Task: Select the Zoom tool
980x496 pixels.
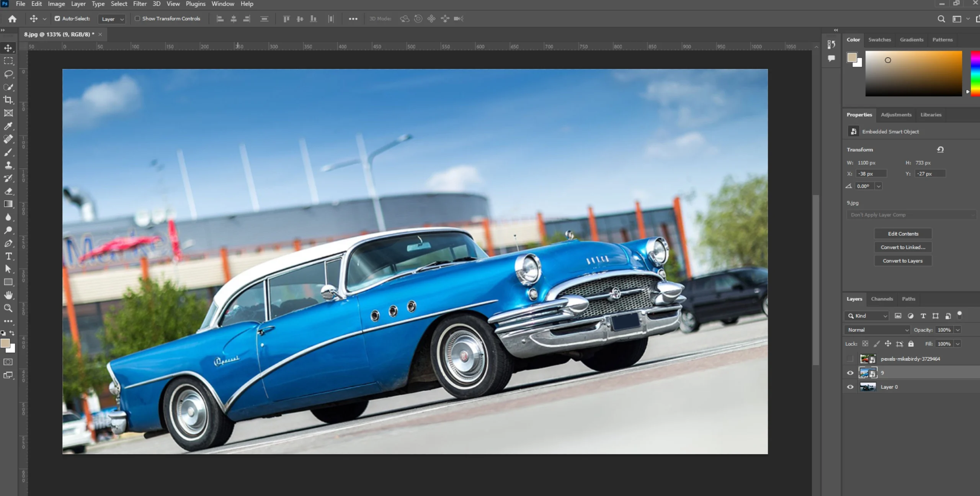Action: pos(8,308)
